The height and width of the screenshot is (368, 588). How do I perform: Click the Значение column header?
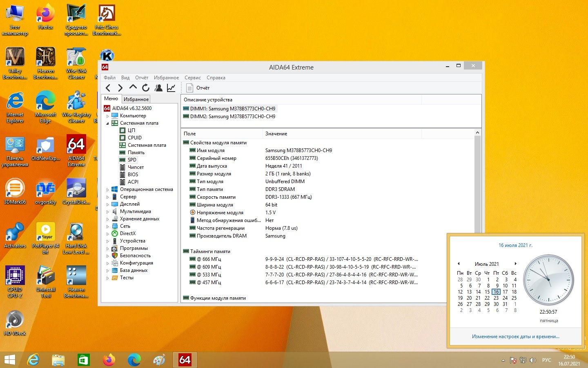[342, 134]
